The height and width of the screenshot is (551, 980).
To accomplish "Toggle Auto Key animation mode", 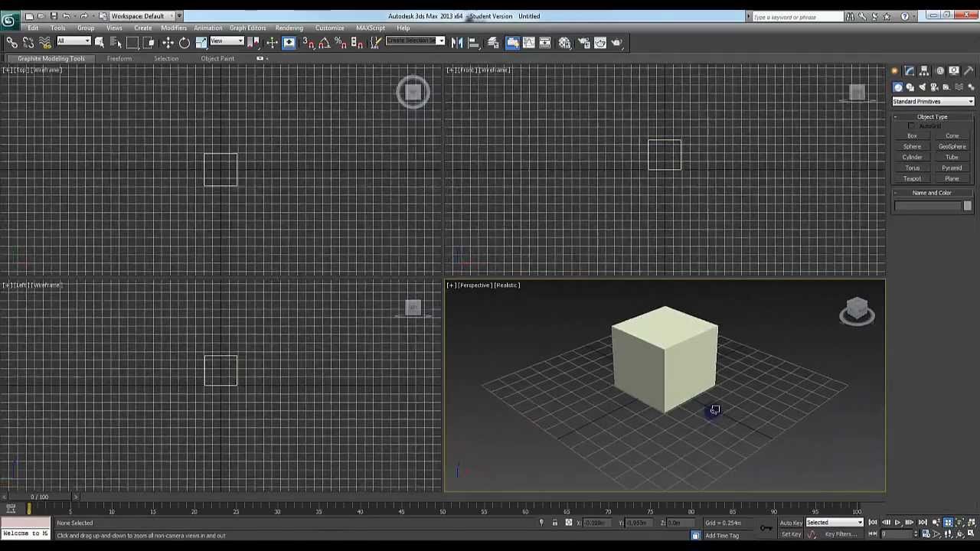I will click(791, 523).
